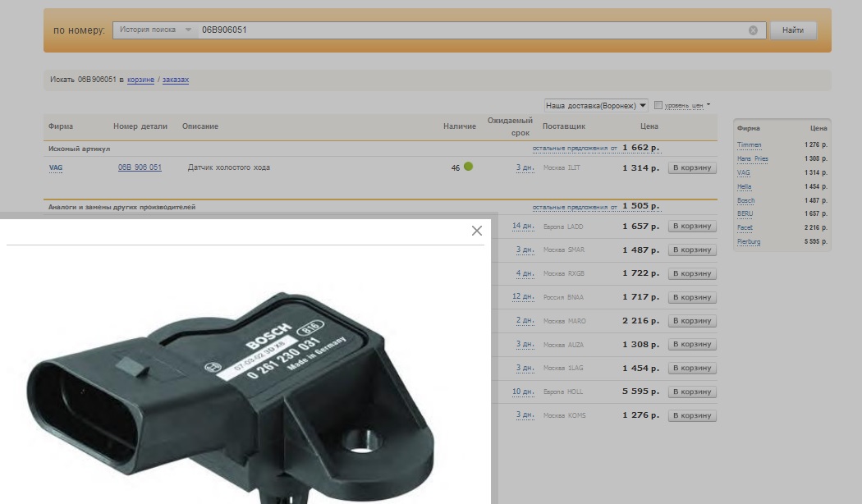This screenshot has height=504, width=862.
Task: Expand the small arrow beside уровень цен
Action: click(x=708, y=105)
